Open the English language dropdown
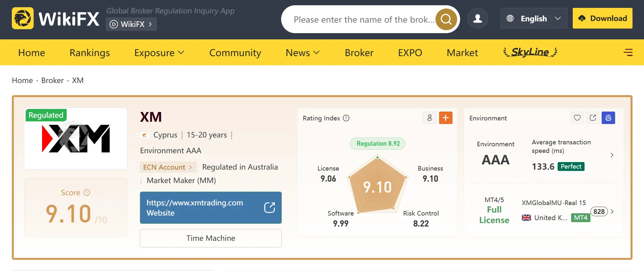Image resolution: width=644 pixels, height=271 pixels. pos(534,18)
